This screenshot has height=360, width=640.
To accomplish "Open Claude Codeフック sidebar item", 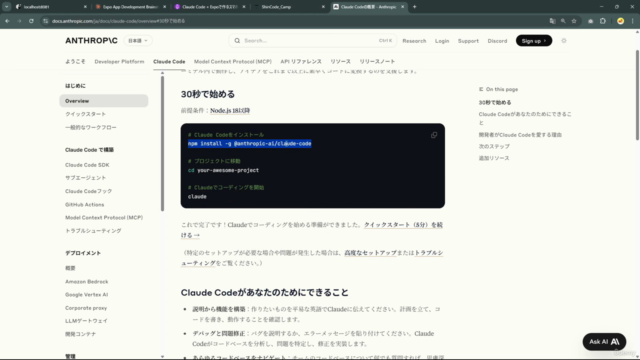I will [x=88, y=191].
